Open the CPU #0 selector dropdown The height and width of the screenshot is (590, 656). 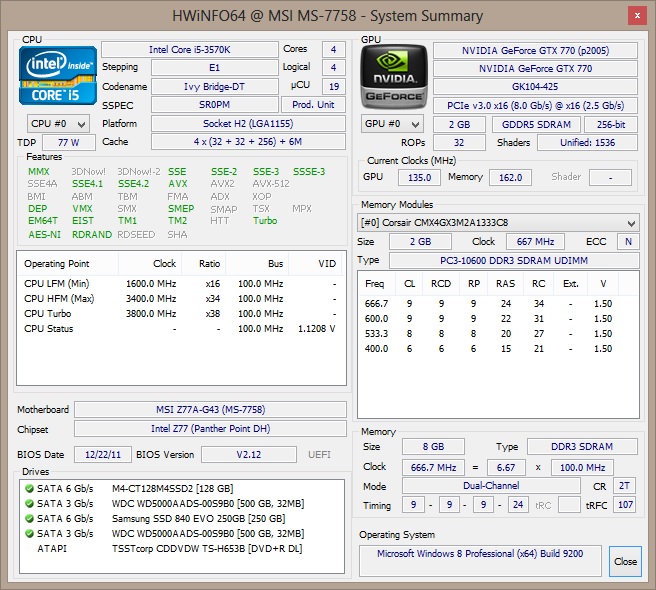point(58,124)
